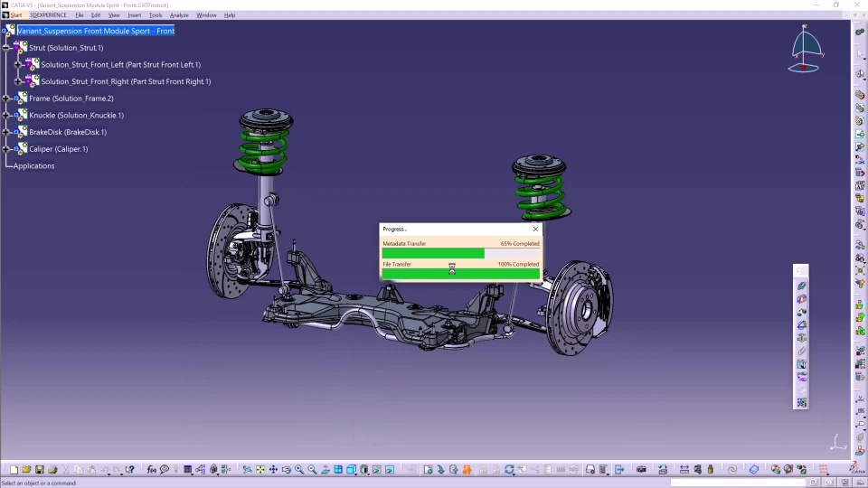Screen dimensions: 868x488
Task: Click the Exit blue arrow icon
Action: pos(619,470)
